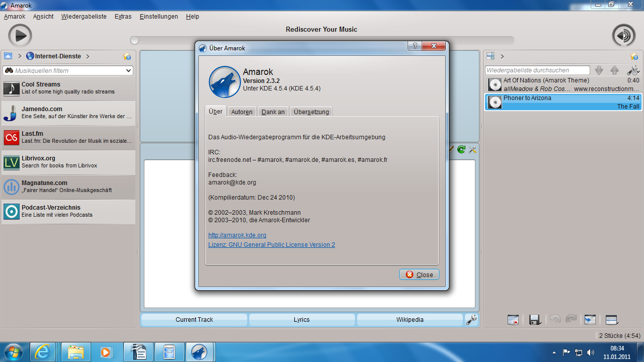644x362 pixels.
Task: Clear the current playlist
Action: [x=513, y=319]
